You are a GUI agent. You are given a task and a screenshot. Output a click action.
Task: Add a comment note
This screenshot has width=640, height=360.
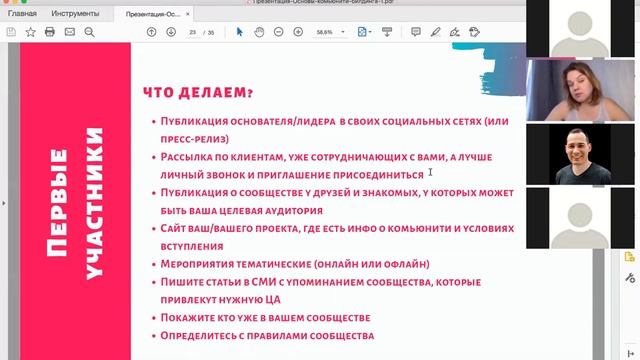coord(416,32)
